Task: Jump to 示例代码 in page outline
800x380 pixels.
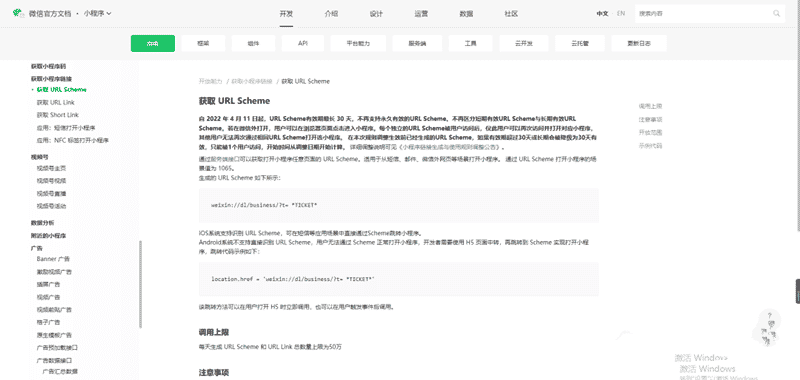Action: [650, 146]
